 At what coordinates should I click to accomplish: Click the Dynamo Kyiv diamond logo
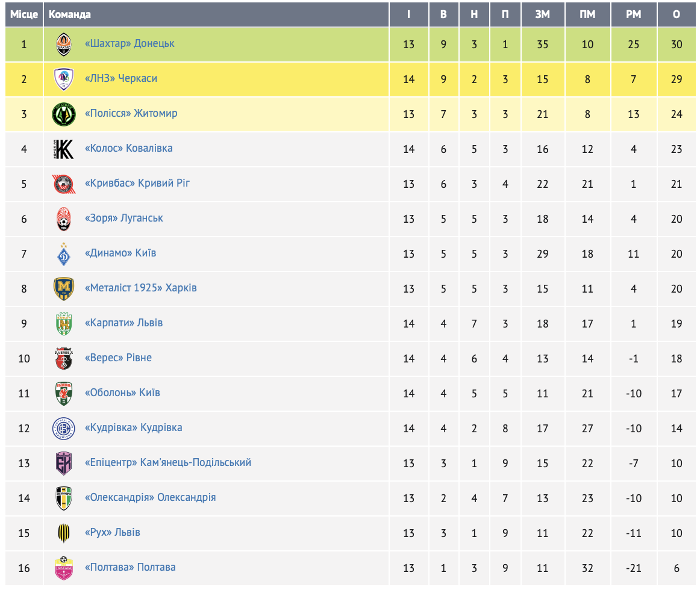point(63,254)
